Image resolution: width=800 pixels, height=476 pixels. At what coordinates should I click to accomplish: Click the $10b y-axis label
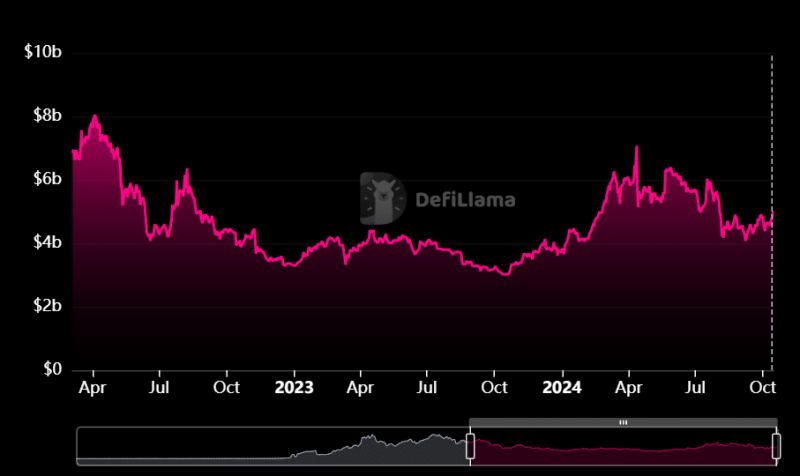point(43,52)
